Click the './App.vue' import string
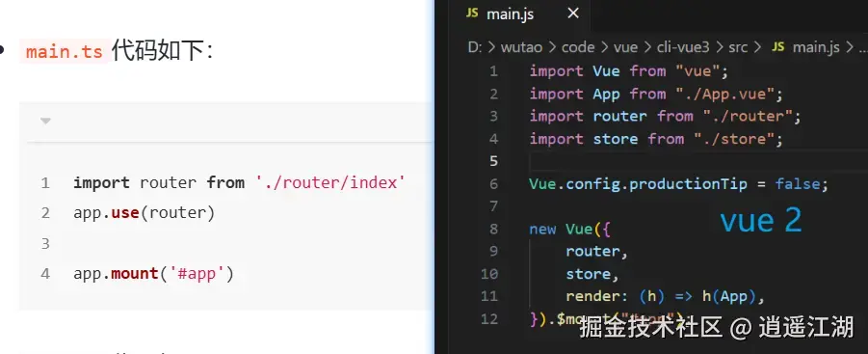This screenshot has height=354, width=868. (x=723, y=95)
